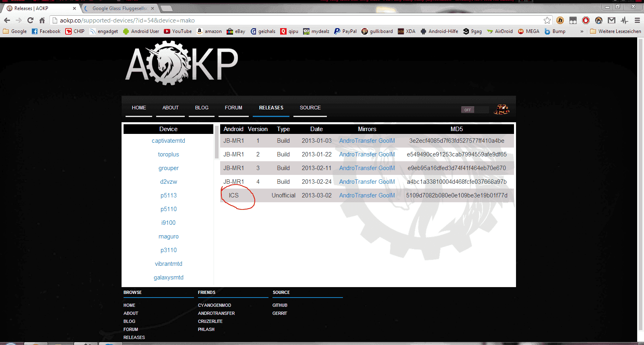This screenshot has height=345, width=644.
Task: Open the HOME navigation item
Action: [x=139, y=108]
